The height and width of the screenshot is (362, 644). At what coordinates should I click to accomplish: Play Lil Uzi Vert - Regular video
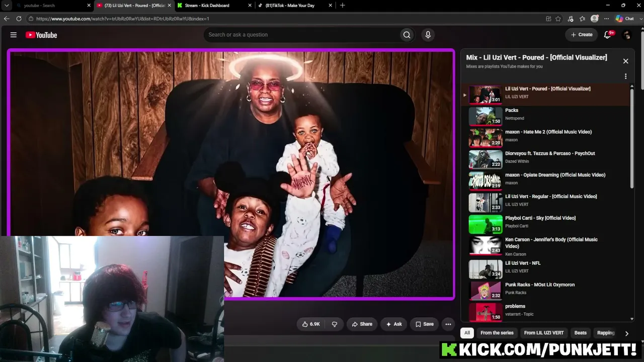coord(545,202)
